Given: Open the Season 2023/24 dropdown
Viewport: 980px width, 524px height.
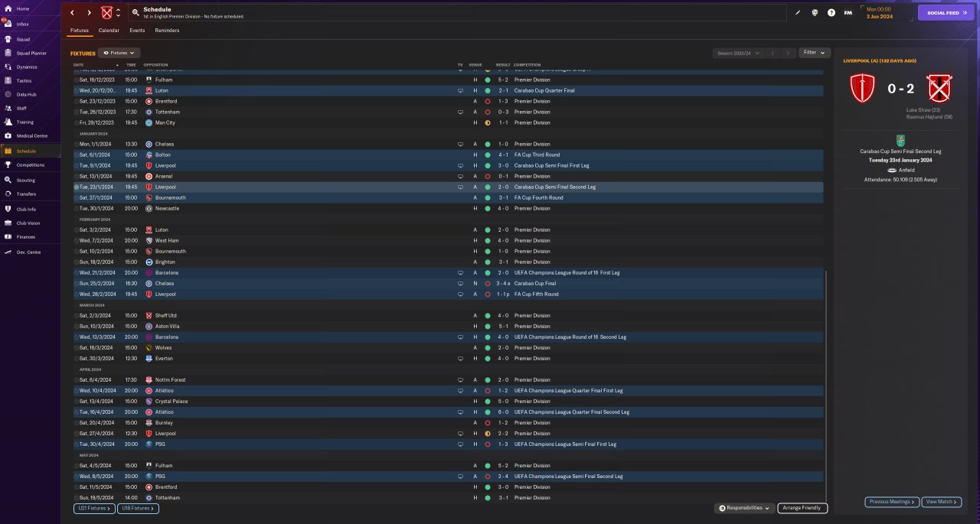Looking at the screenshot, I should (738, 53).
